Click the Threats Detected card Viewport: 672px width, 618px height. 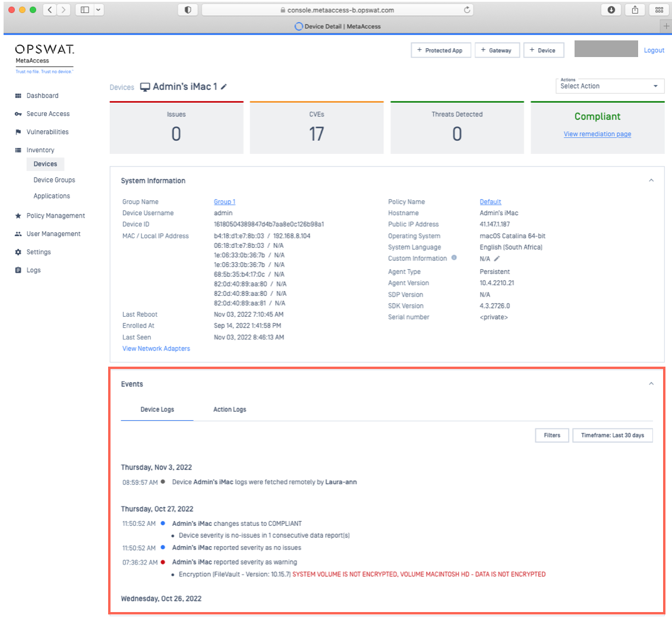(x=457, y=128)
